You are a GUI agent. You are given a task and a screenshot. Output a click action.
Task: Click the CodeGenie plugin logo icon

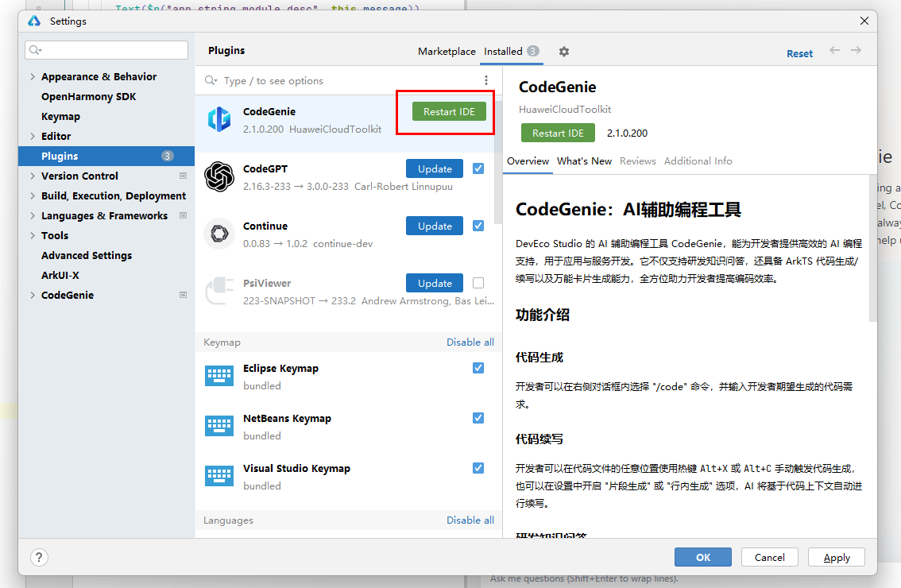coord(218,119)
